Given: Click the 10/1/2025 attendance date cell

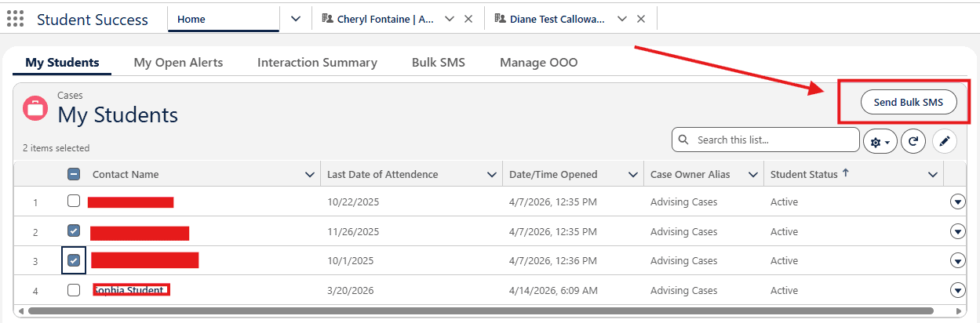Looking at the screenshot, I should point(350,260).
